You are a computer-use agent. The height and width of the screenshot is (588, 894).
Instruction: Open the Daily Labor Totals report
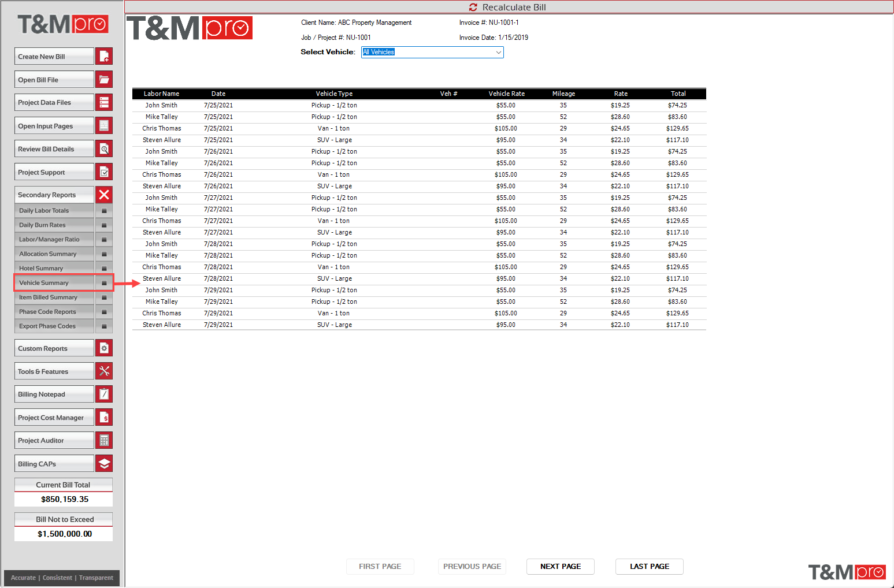54,211
